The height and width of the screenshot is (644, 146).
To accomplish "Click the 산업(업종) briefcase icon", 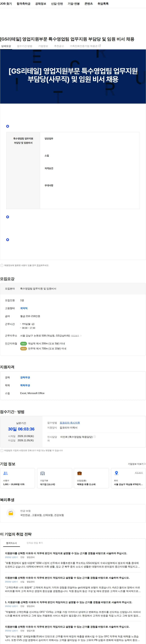I will tap(80, 473).
